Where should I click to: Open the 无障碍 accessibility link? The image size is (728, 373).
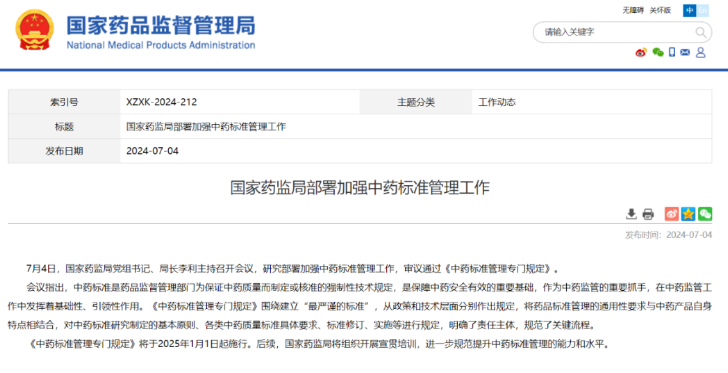click(x=633, y=10)
